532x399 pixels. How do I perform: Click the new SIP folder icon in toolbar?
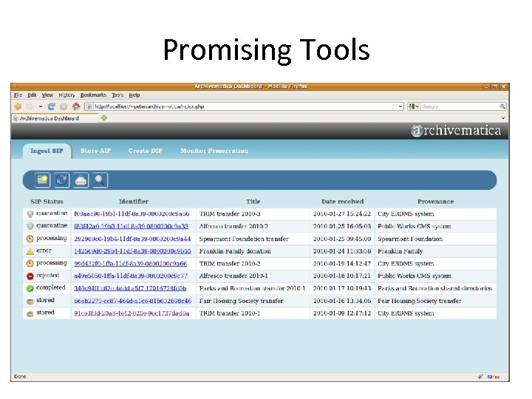(42, 180)
